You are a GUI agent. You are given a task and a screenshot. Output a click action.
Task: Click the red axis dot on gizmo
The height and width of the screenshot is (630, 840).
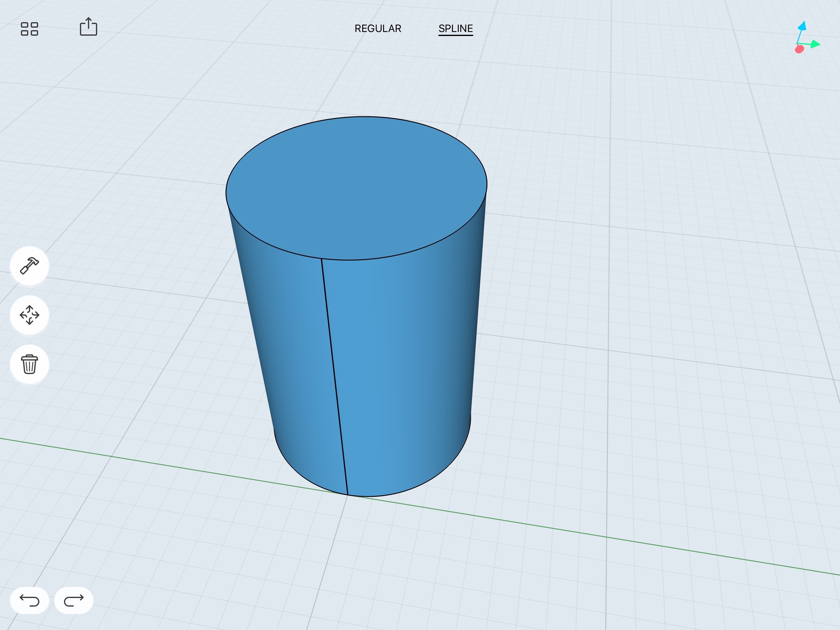point(799,49)
